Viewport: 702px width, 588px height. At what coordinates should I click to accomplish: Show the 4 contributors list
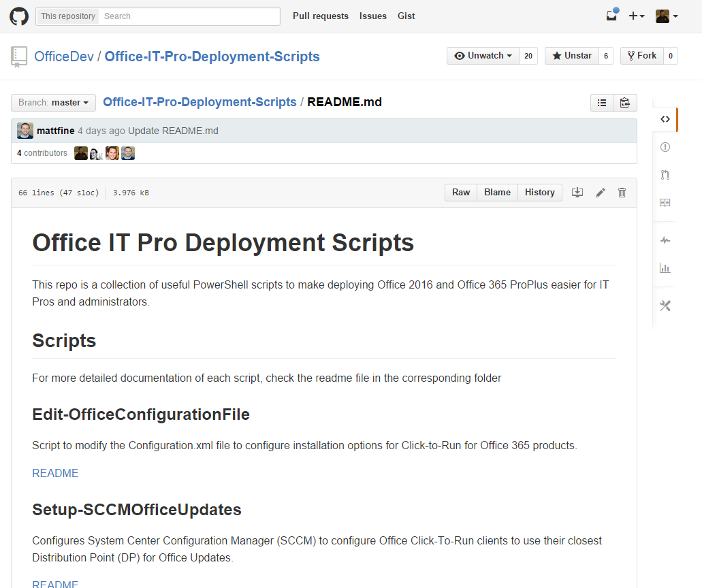(42, 153)
